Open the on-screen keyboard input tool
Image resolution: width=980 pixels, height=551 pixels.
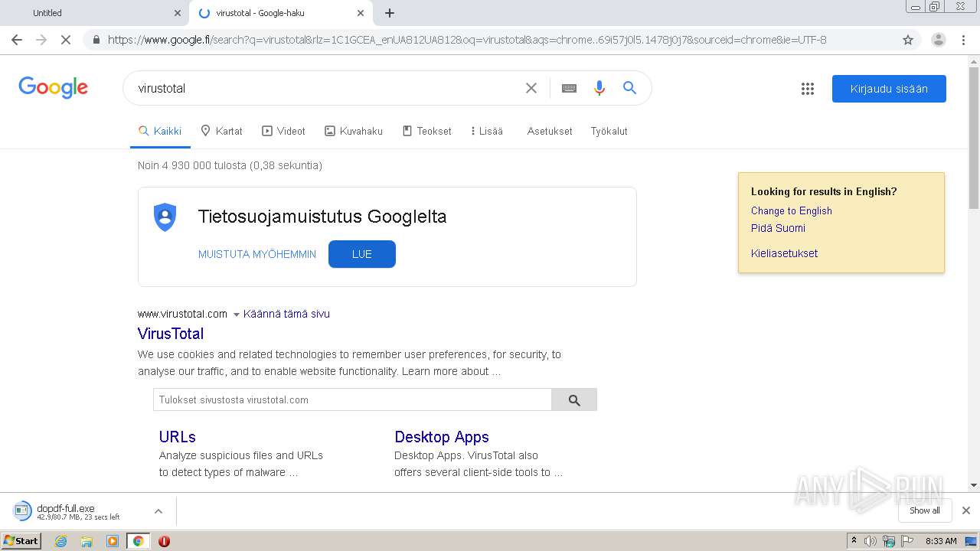[569, 88]
